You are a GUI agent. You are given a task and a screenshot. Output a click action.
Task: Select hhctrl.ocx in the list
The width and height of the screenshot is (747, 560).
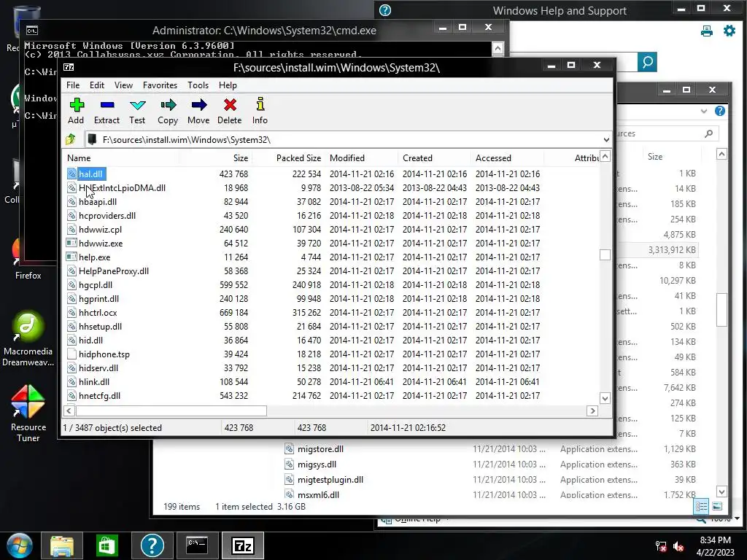coord(98,313)
